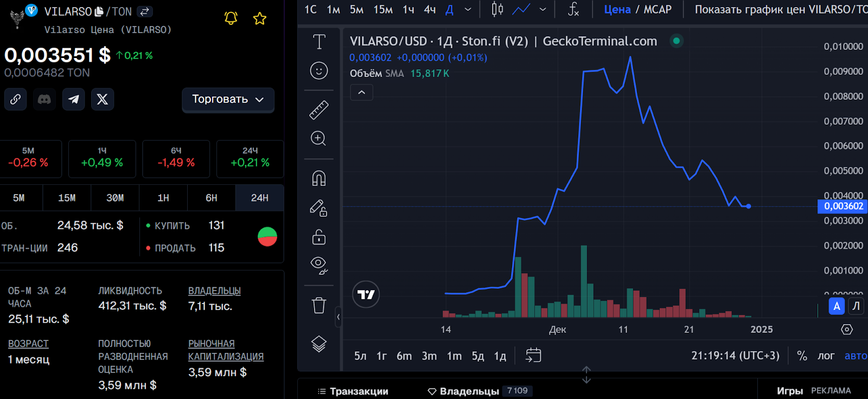Set chart range to 5л
868x399 pixels.
click(x=360, y=356)
